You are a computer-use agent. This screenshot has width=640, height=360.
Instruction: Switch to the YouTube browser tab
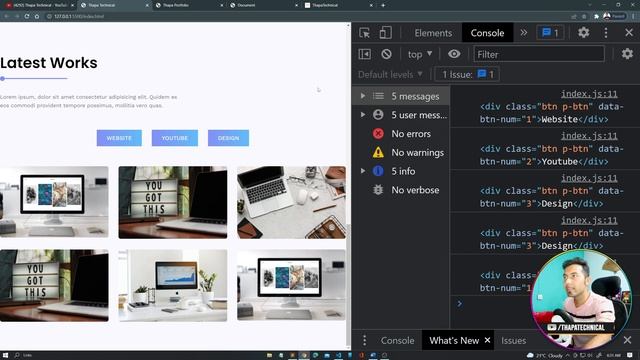click(39, 5)
